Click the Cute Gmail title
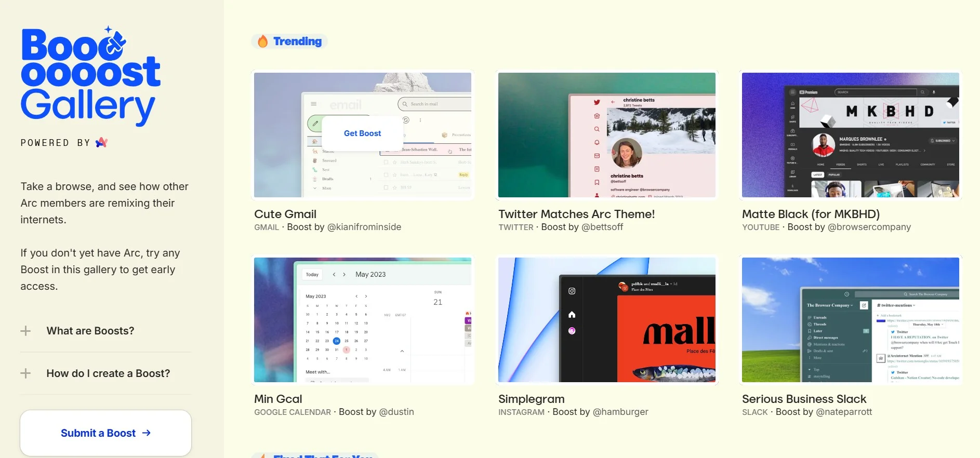Viewport: 980px width, 458px height. [285, 214]
